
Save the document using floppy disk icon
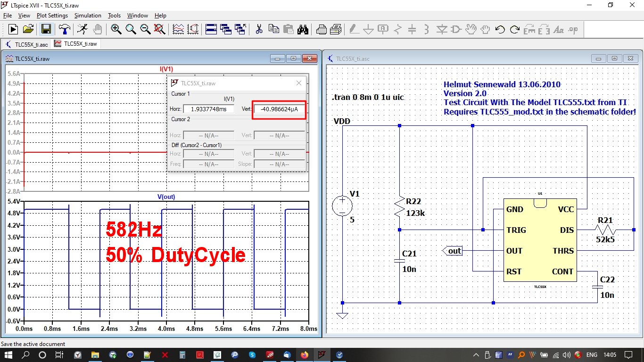tap(46, 29)
